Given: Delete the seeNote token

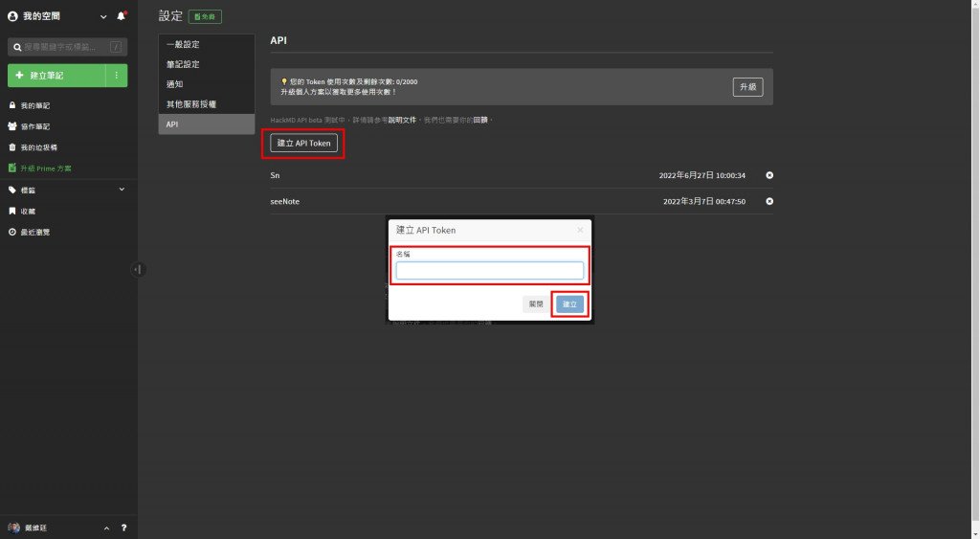Looking at the screenshot, I should (x=769, y=201).
